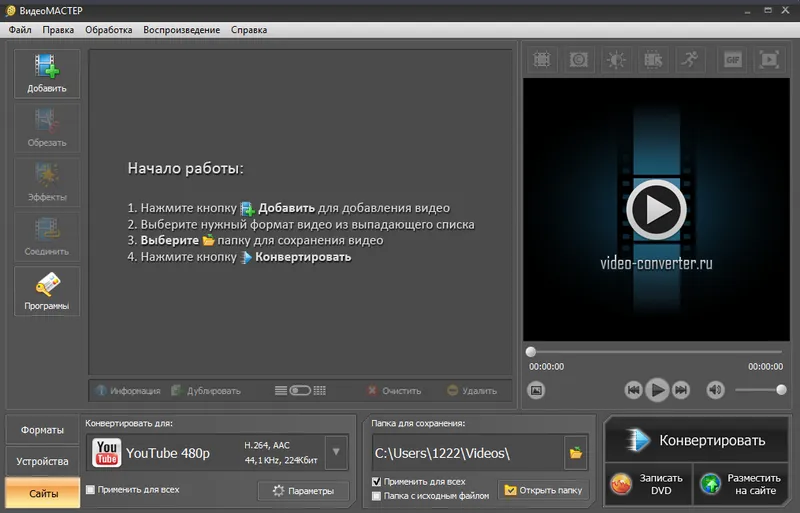This screenshot has height=513, width=800.
Task: Click the Очистить clear button
Action: pos(394,390)
